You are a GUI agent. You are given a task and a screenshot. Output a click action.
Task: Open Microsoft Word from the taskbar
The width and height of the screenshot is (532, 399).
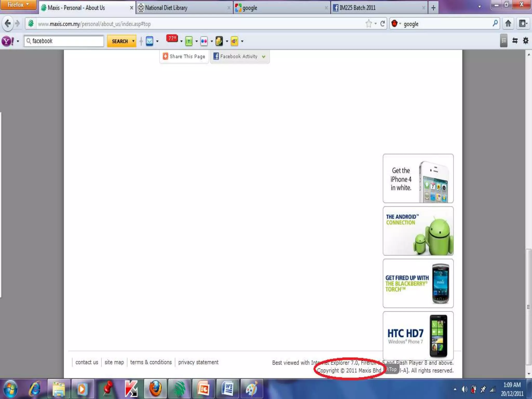click(x=228, y=389)
